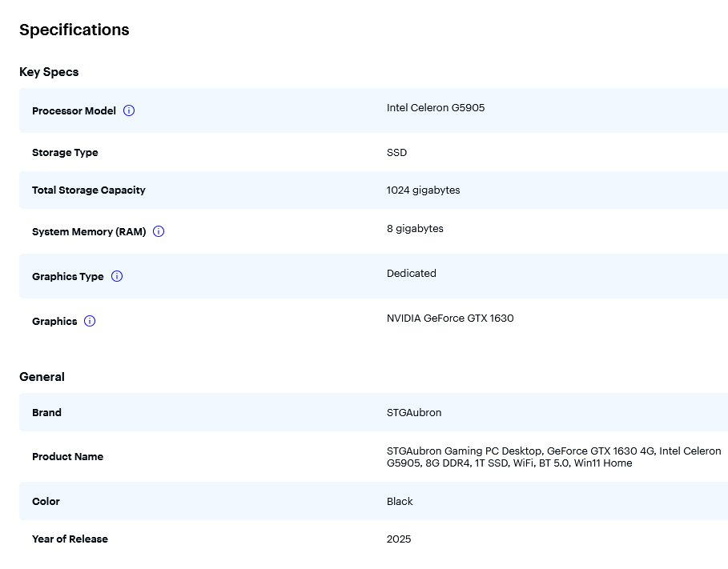The image size is (728, 569).
Task: Click the Product Name label
Action: pyautogui.click(x=68, y=457)
